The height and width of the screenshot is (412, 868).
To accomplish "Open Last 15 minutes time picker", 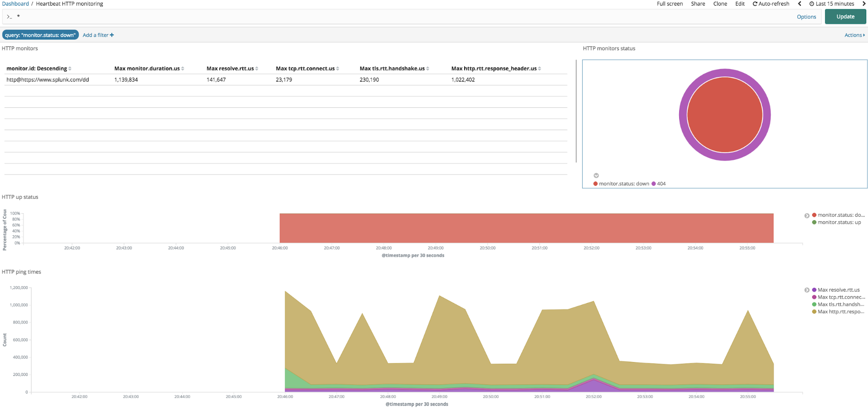I will click(832, 3).
